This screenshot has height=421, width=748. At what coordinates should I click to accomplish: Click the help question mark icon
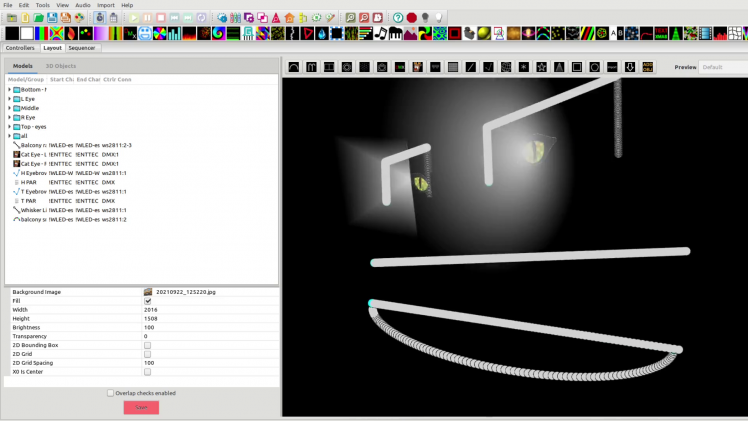[x=398, y=18]
